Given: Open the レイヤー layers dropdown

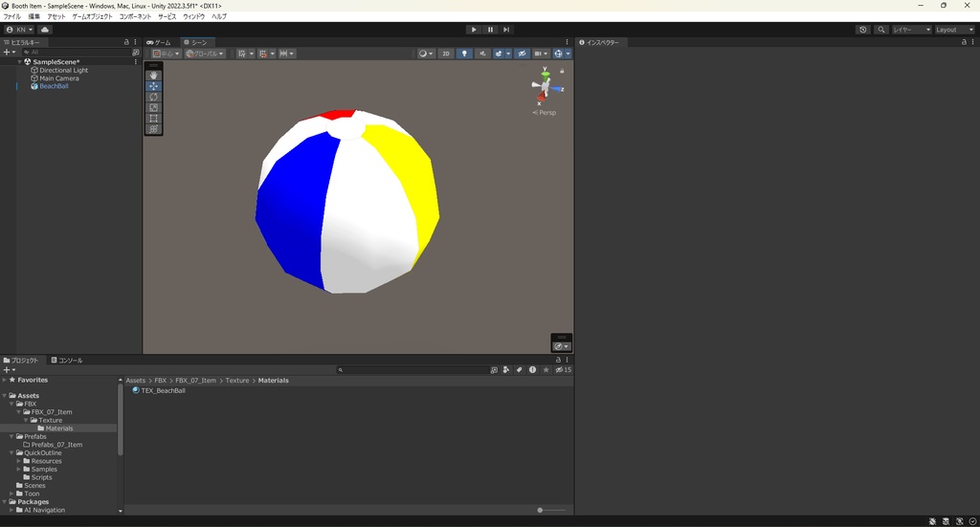Looking at the screenshot, I should pos(912,30).
